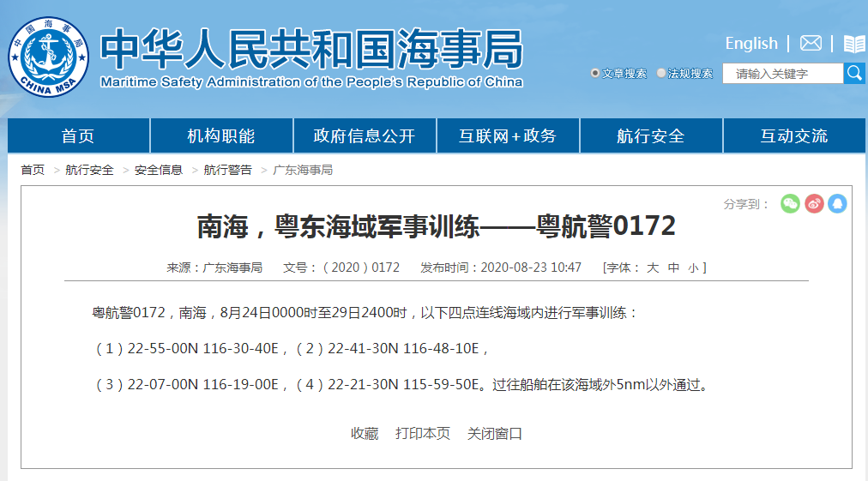868x481 pixels.
Task: Click the magnifier search button
Action: [854, 74]
